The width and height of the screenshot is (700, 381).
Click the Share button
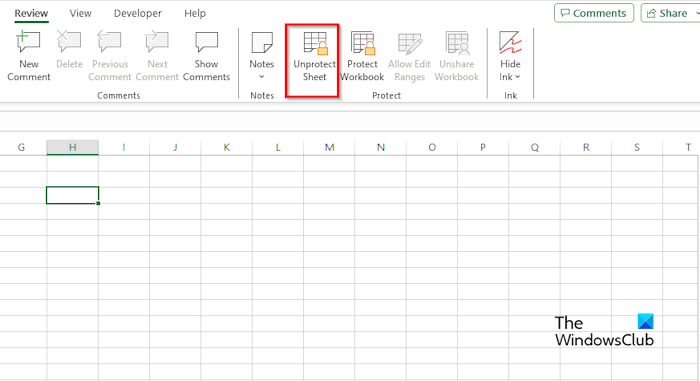670,13
